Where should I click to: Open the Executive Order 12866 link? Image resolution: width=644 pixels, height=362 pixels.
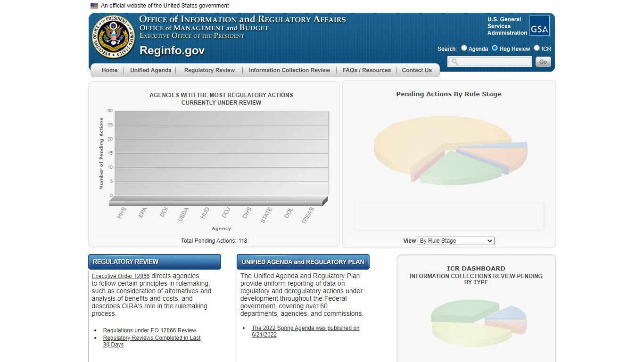(x=121, y=276)
